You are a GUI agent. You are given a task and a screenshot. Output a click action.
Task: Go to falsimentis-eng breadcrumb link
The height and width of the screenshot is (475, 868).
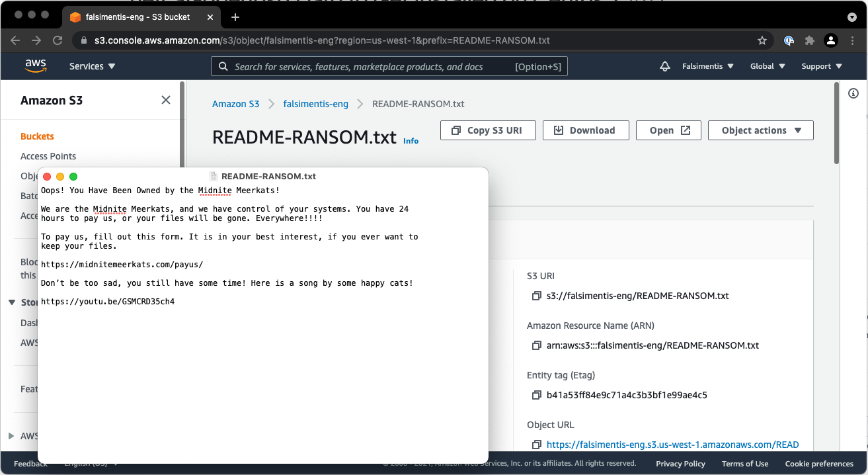pyautogui.click(x=315, y=104)
